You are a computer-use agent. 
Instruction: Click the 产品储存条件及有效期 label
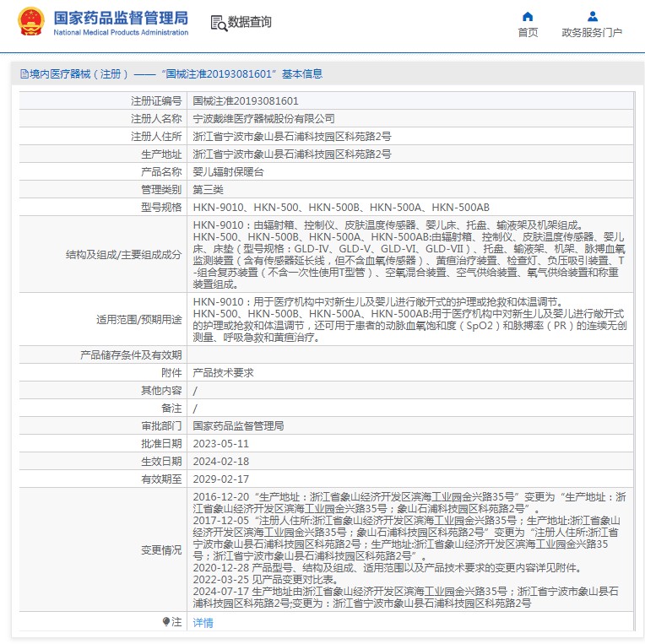pos(131,354)
